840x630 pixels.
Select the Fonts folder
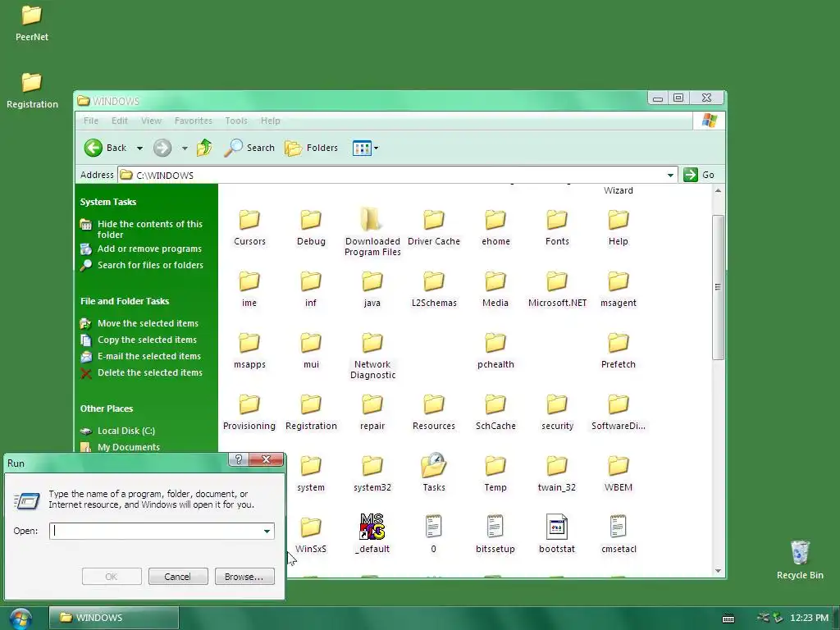point(557,228)
